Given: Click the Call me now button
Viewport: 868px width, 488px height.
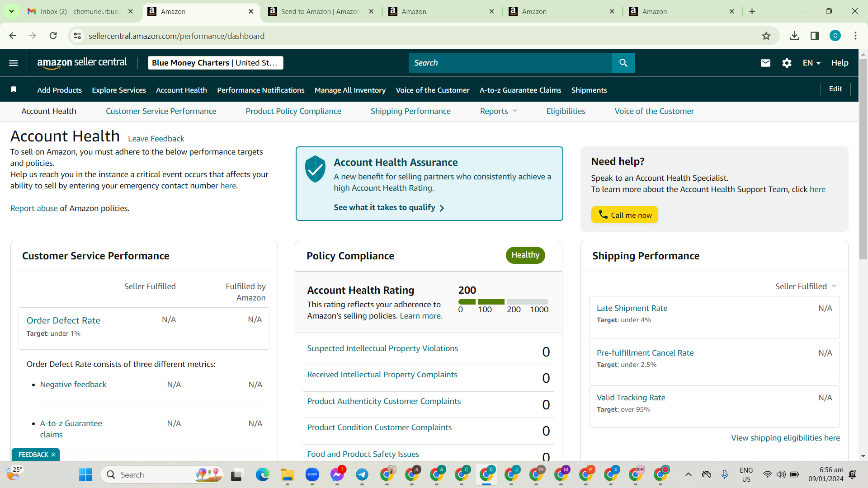Looking at the screenshot, I should [x=625, y=215].
